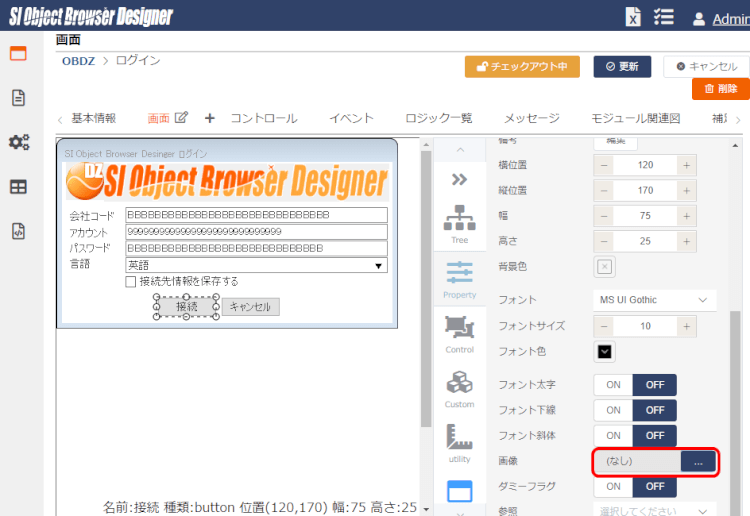Viewport: 750px width, 516px height.
Task: Click the 更新 button
Action: tap(622, 66)
